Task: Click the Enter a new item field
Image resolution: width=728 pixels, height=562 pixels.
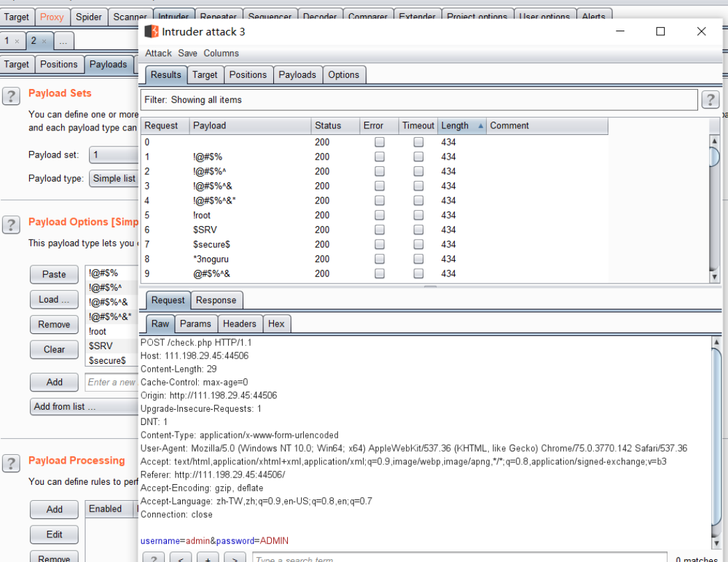Action: pyautogui.click(x=112, y=382)
